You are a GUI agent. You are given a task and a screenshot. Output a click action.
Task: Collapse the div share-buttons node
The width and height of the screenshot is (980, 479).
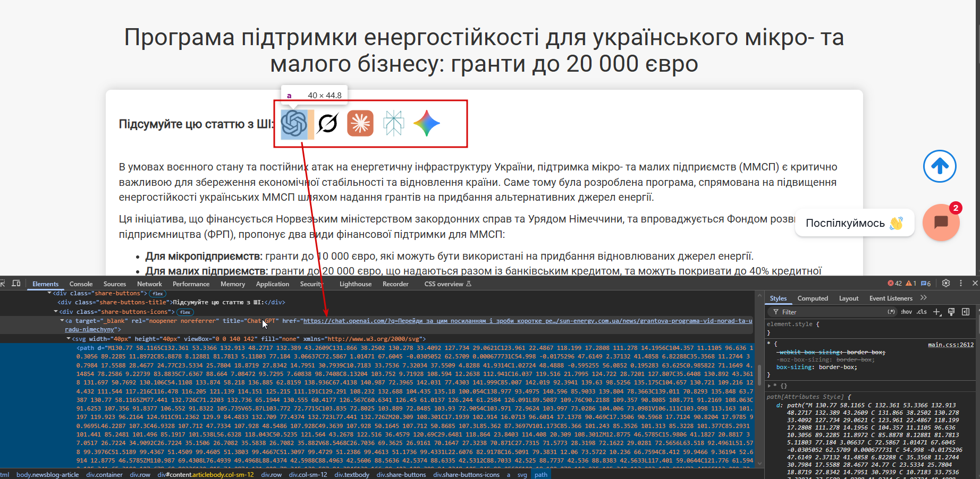tap(50, 293)
